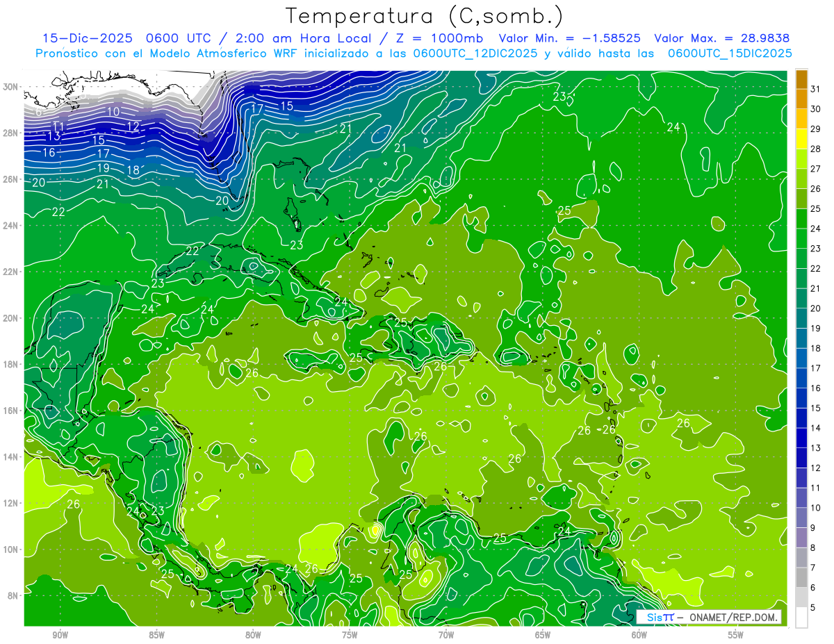This screenshot has width=834, height=644.
Task: Click legend scale value 27
Action: 815,169
